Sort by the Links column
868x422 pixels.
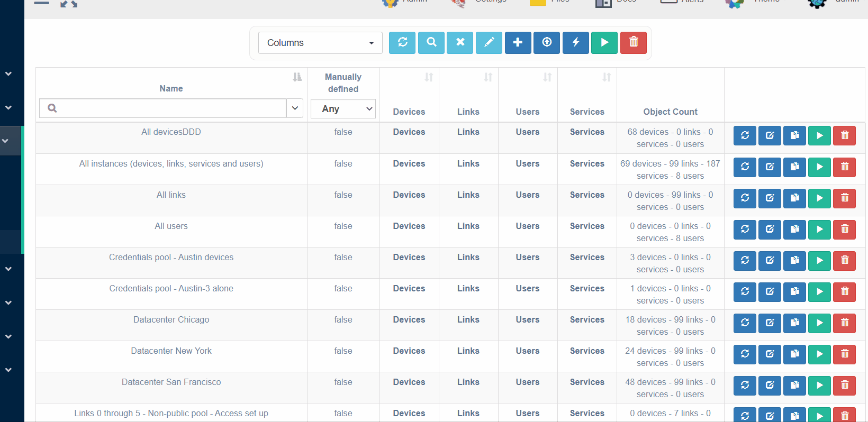point(488,77)
